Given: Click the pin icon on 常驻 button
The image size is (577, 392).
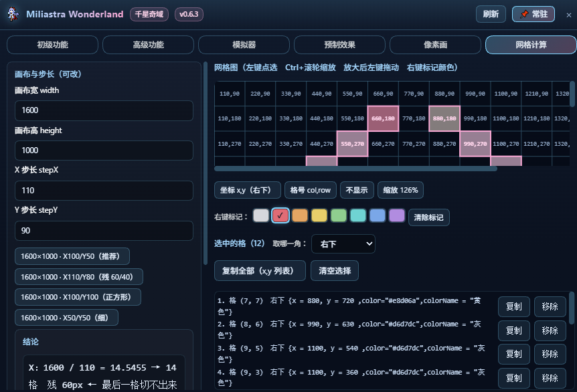Looking at the screenshot, I should tap(524, 14).
